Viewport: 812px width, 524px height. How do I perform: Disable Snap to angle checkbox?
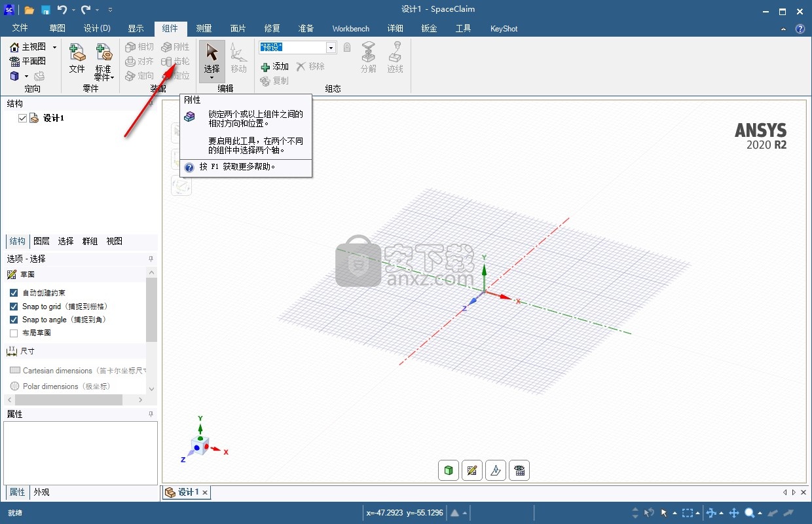(14, 319)
